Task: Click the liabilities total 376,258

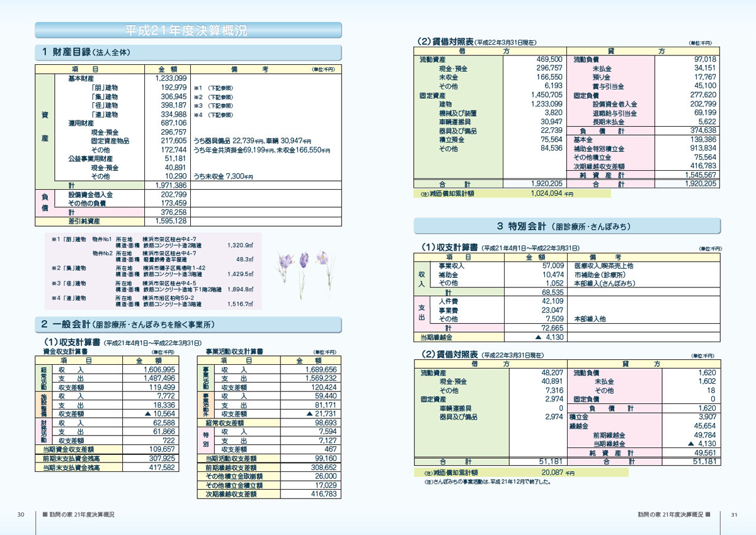Action: click(x=174, y=213)
